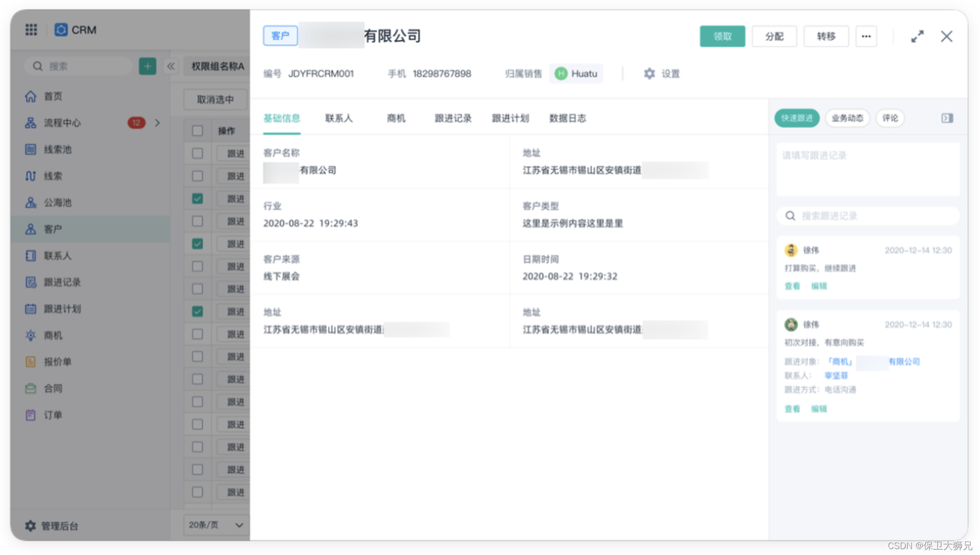Go to 线索池 in the sidebar
Image resolution: width=980 pixels, height=555 pixels.
pos(57,149)
